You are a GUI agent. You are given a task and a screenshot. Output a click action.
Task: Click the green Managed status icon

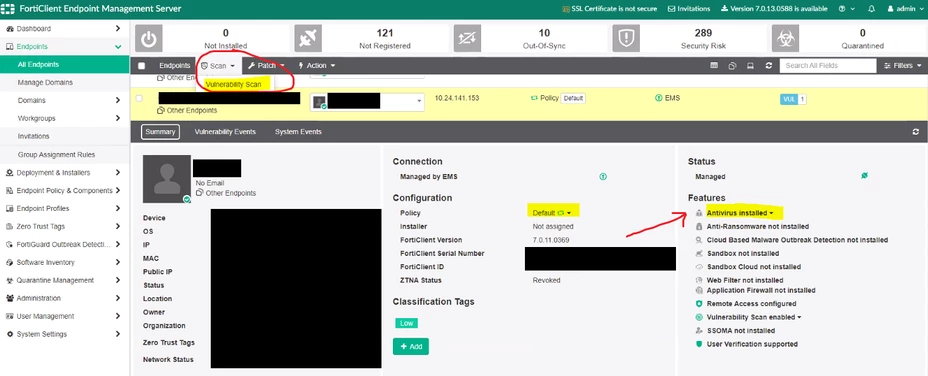[x=864, y=176]
